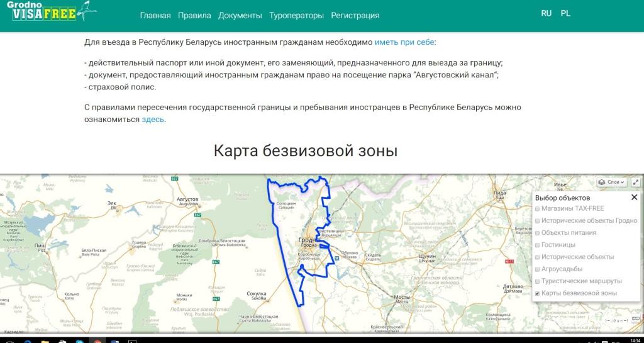
Task: Switch site language to RU
Action: coord(547,13)
